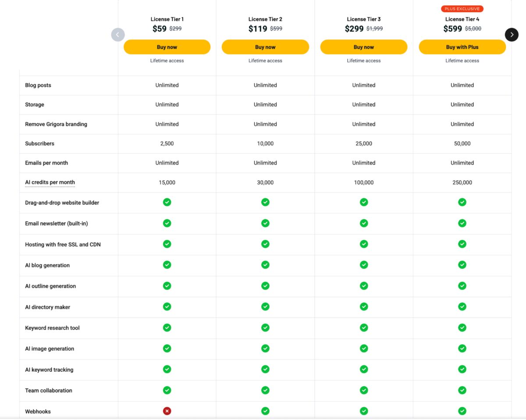This screenshot has height=420, width=526.
Task: Click Tier 4 AI image generation checkmark
Action: pos(462,348)
